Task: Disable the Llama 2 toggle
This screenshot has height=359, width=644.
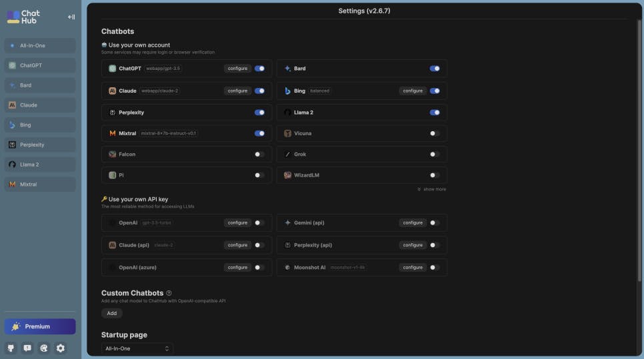Action: click(x=435, y=113)
